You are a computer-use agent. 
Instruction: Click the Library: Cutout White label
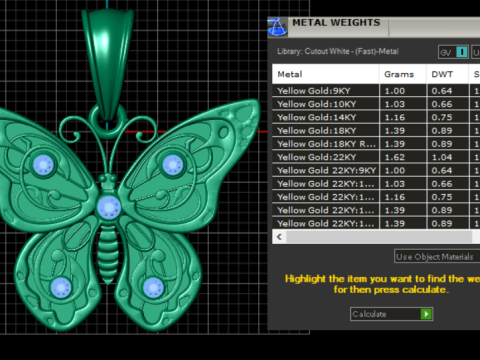(338, 51)
